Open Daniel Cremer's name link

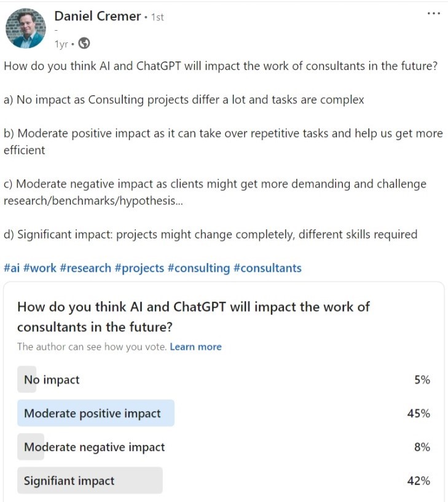point(97,16)
